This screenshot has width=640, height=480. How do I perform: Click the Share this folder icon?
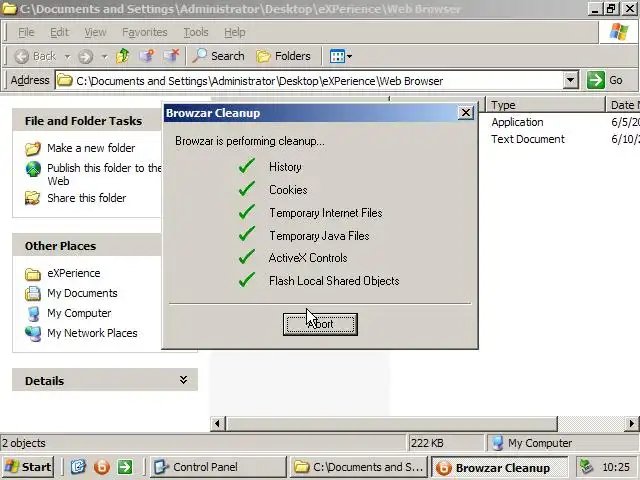33,198
